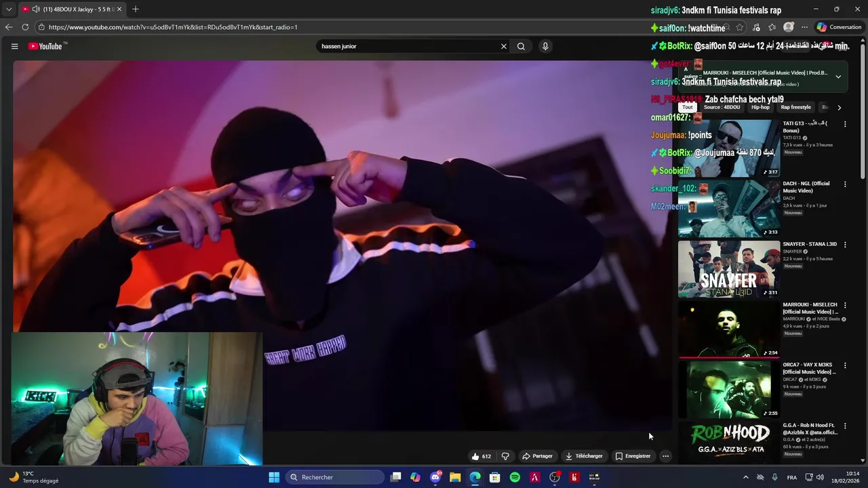868x488 pixels.
Task: Download the video with Télécharger
Action: 584,456
